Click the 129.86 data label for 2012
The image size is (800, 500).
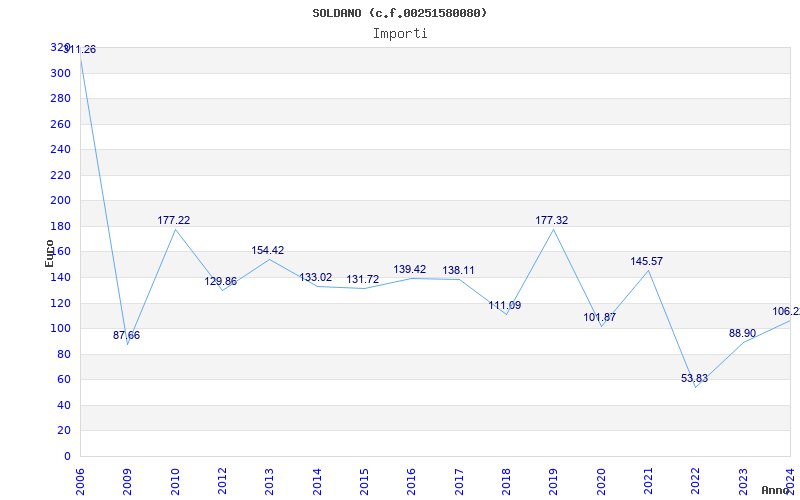(x=221, y=282)
